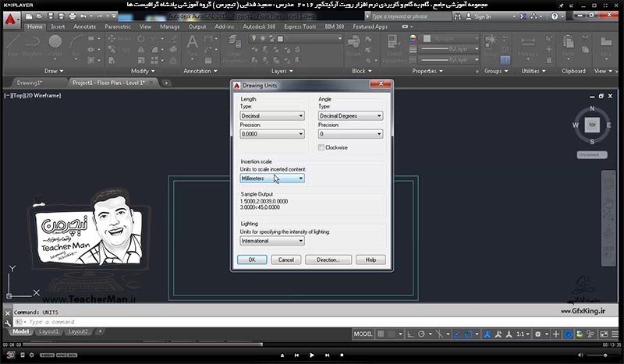
Task: Open the Insertion scale Millimeters dropdown
Action: 272,178
